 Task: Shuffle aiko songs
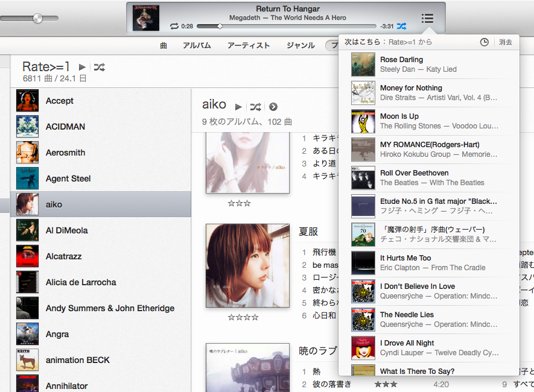pyautogui.click(x=255, y=107)
